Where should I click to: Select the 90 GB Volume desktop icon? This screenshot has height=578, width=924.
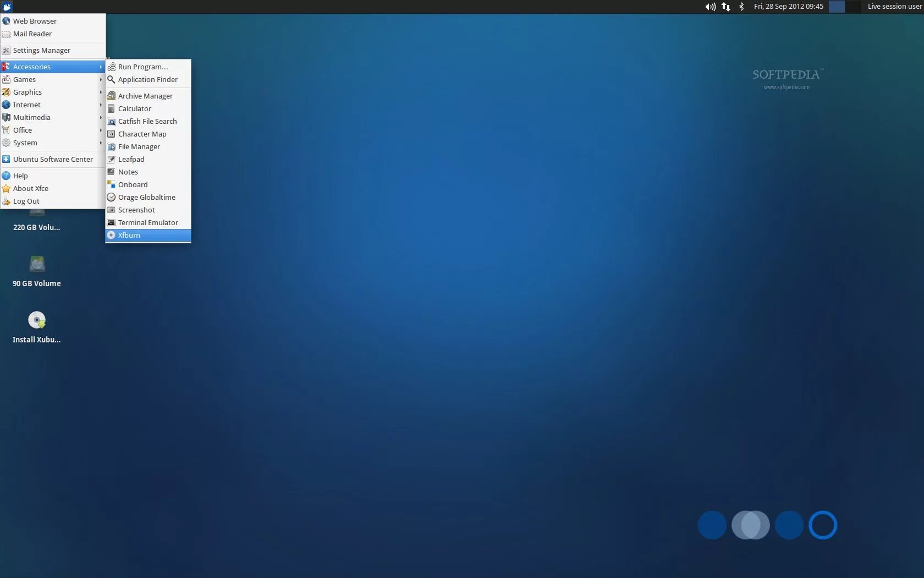click(37, 264)
